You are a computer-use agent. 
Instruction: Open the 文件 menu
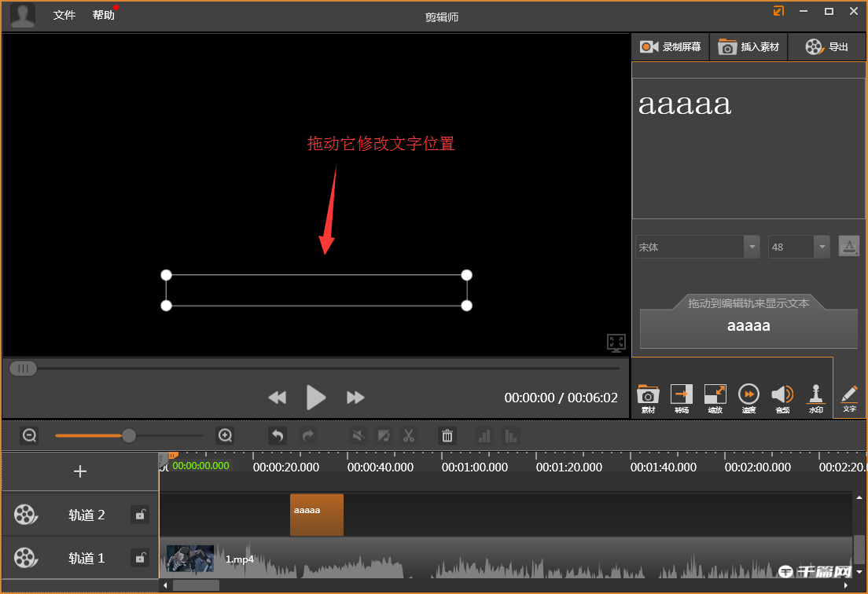[64, 15]
